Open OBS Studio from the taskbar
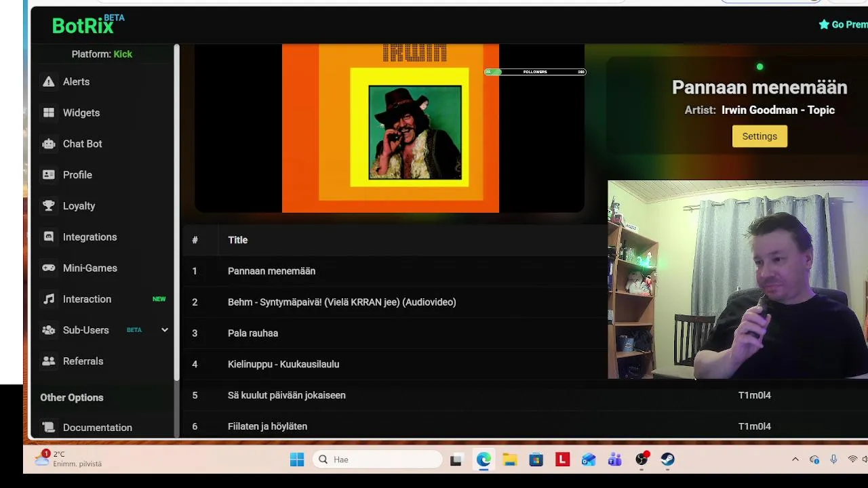Viewport: 868px width, 488px height. tap(642, 460)
